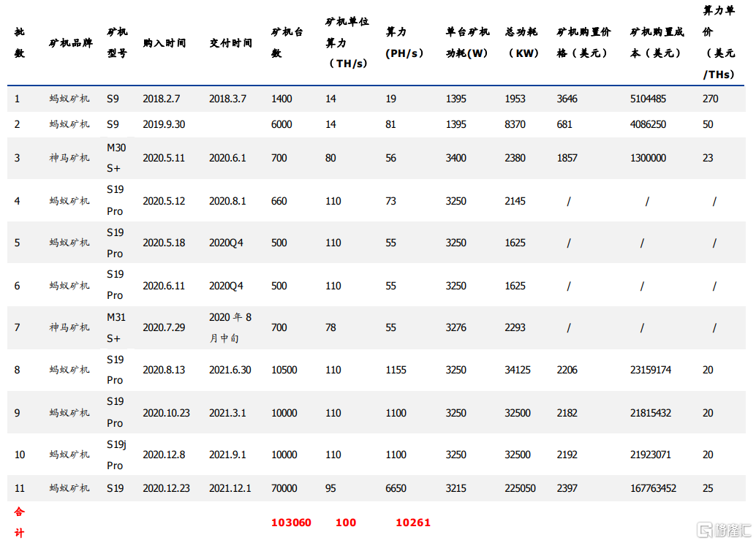The height and width of the screenshot is (543, 756).
Task: Click purchase price 2192
Action: pos(567,455)
